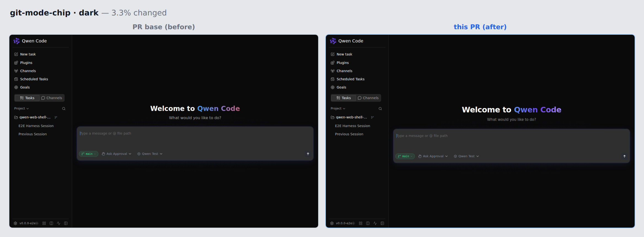Open the grid view icon in after panel footer
Image resolution: width=644 pixels, height=237 pixels.
(361, 223)
